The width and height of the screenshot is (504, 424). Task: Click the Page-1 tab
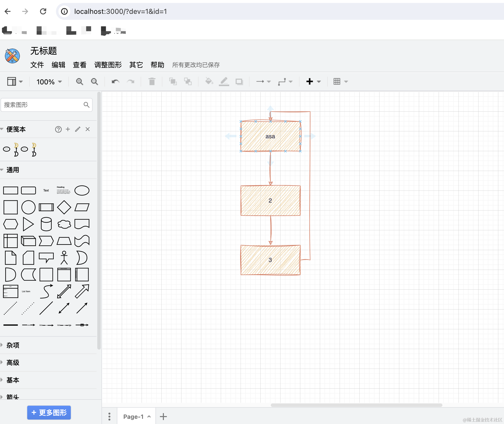click(133, 417)
